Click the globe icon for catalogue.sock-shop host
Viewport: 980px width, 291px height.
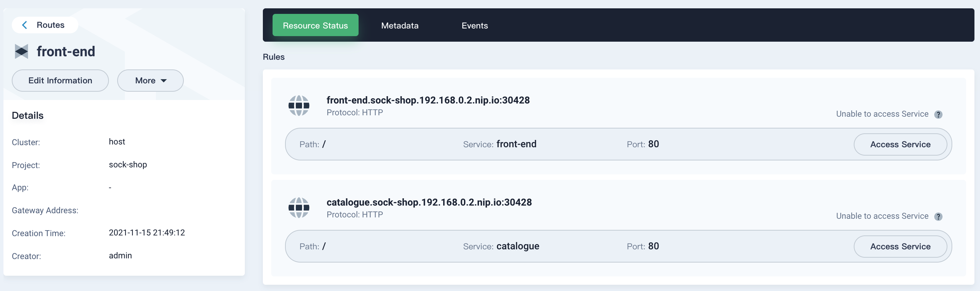pyautogui.click(x=299, y=208)
